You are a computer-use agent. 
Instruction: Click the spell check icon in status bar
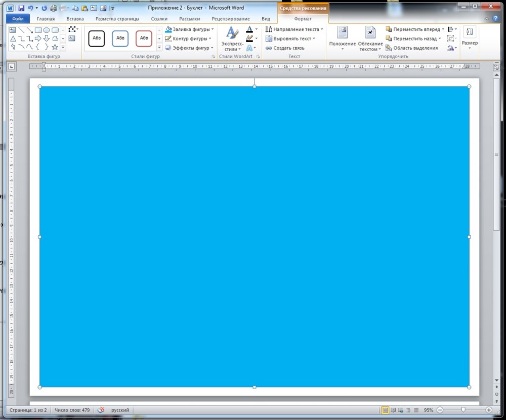tap(101, 410)
